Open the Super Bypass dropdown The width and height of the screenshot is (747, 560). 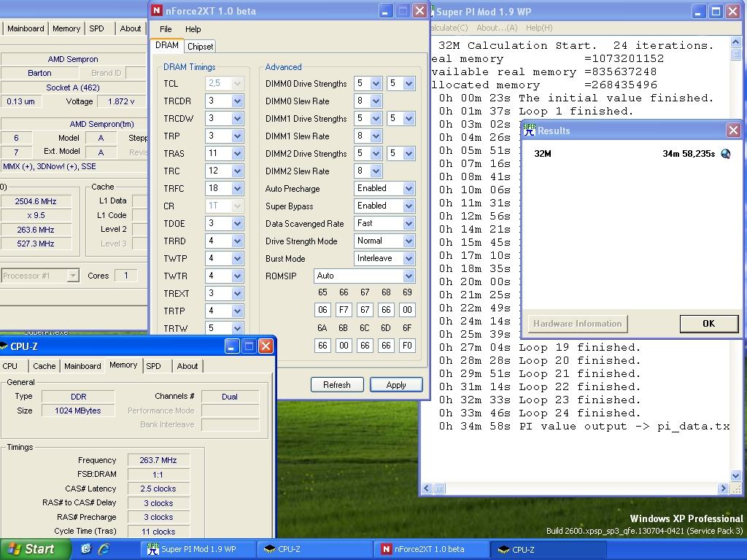(409, 206)
